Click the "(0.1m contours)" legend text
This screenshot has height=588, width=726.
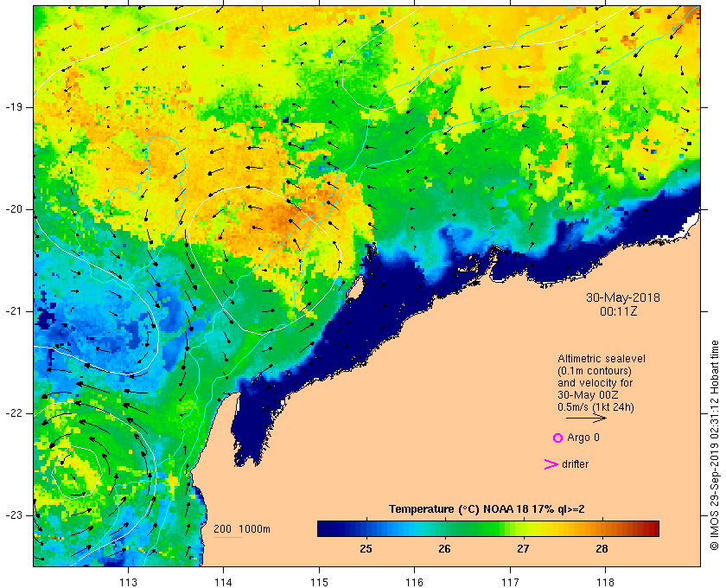[x=595, y=371]
